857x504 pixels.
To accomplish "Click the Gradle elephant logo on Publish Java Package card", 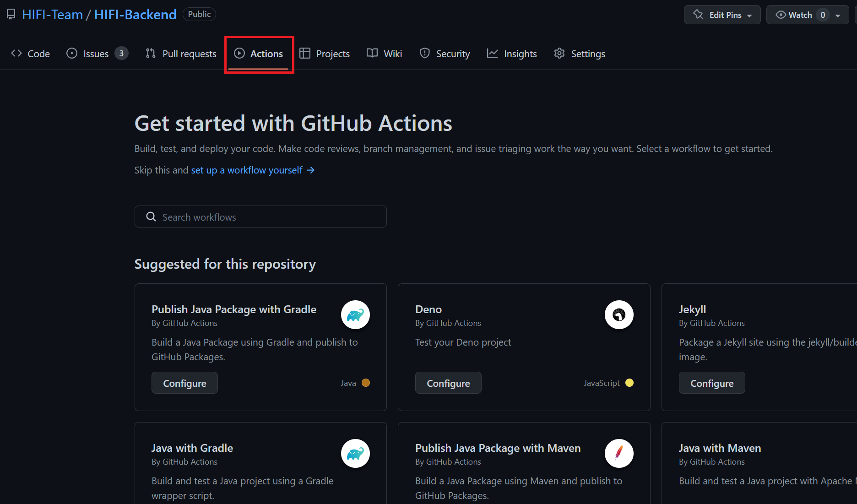I will (x=355, y=315).
